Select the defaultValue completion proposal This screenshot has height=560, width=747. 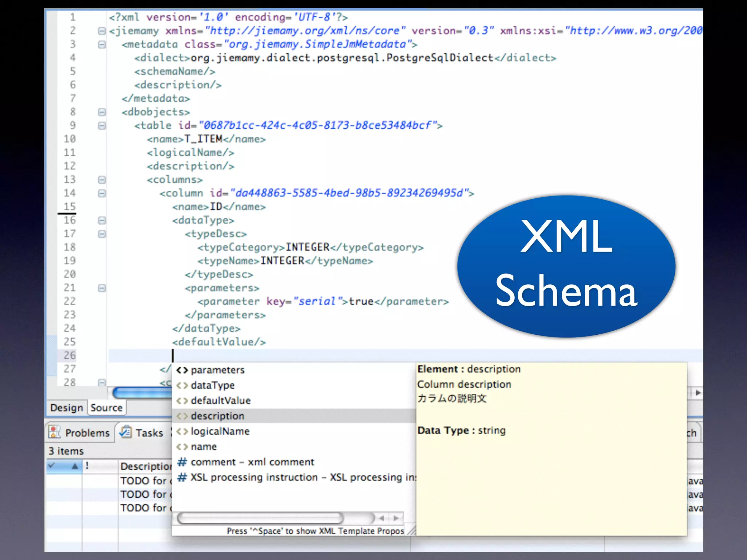tap(294, 401)
